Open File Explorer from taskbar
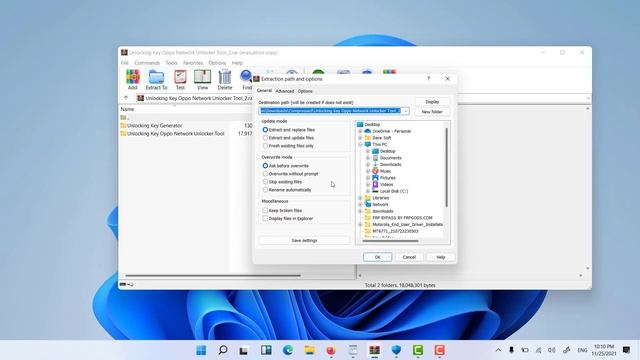 [309, 350]
